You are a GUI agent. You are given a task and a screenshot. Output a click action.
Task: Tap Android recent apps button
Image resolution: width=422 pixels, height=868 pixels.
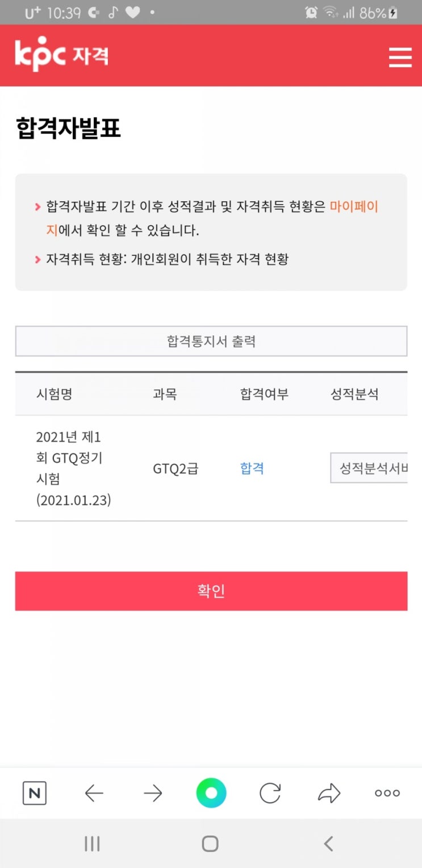pos(92,844)
